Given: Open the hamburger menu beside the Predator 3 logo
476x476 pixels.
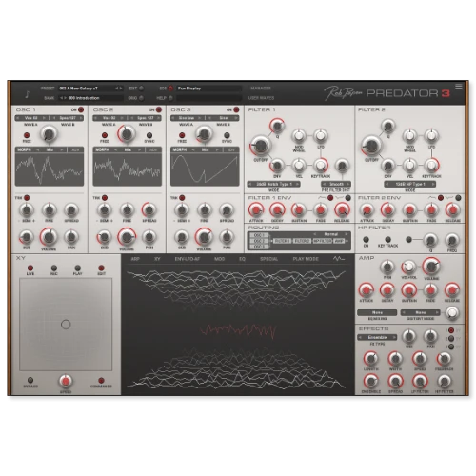Looking at the screenshot, I should [458, 86].
